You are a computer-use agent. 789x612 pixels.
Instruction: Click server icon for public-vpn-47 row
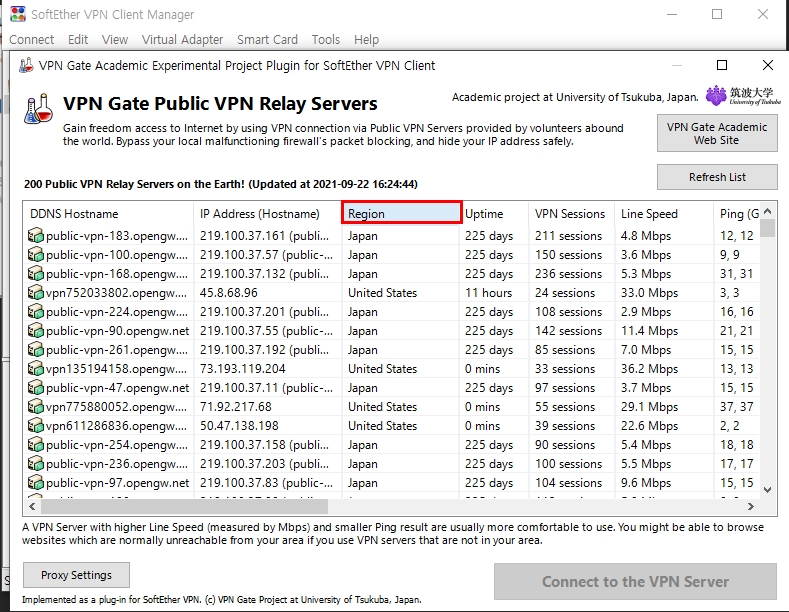pos(36,388)
